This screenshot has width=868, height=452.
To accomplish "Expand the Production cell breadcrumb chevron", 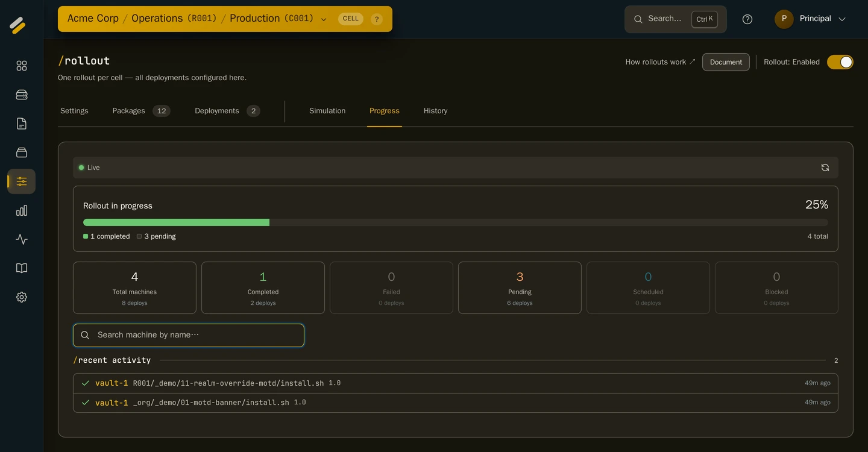I will (x=324, y=20).
